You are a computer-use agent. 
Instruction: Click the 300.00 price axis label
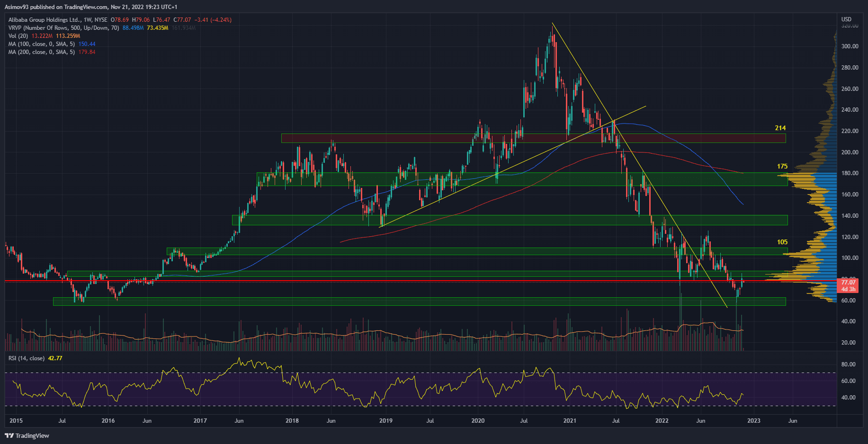850,46
